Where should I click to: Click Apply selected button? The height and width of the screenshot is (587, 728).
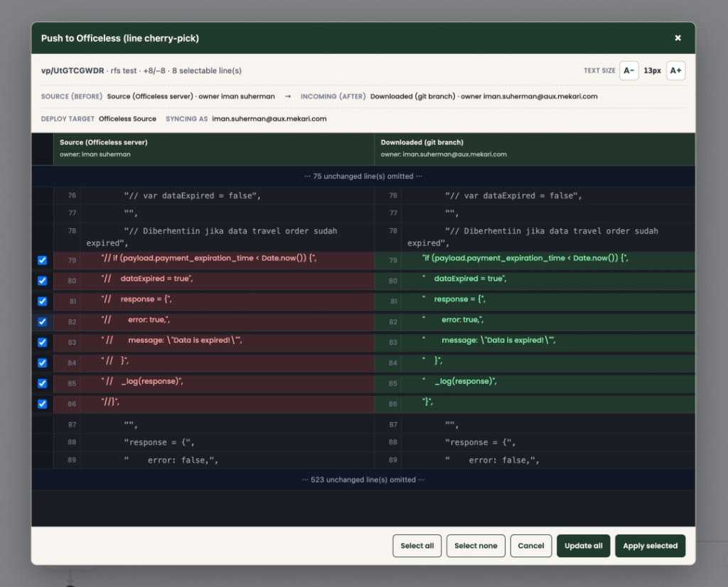pyautogui.click(x=650, y=546)
